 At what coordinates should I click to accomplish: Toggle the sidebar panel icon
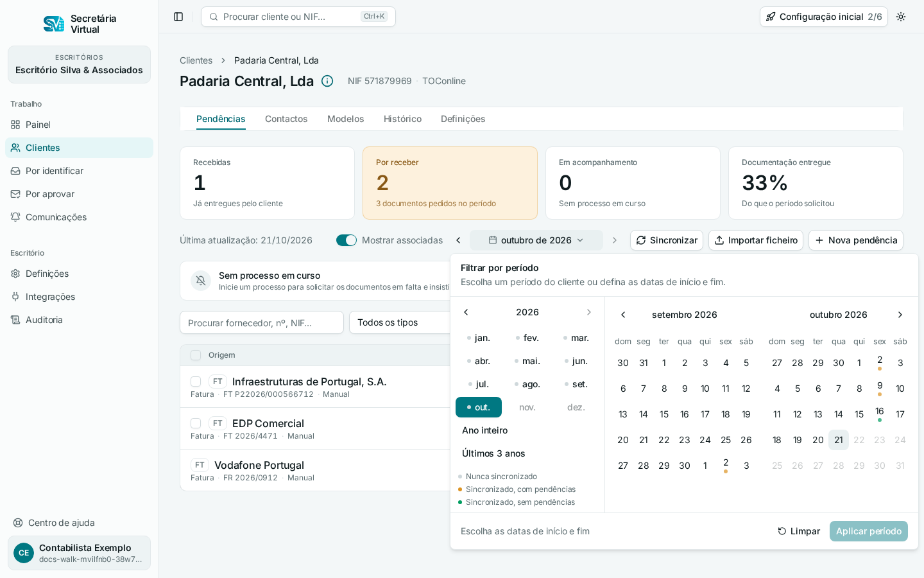pyautogui.click(x=178, y=17)
